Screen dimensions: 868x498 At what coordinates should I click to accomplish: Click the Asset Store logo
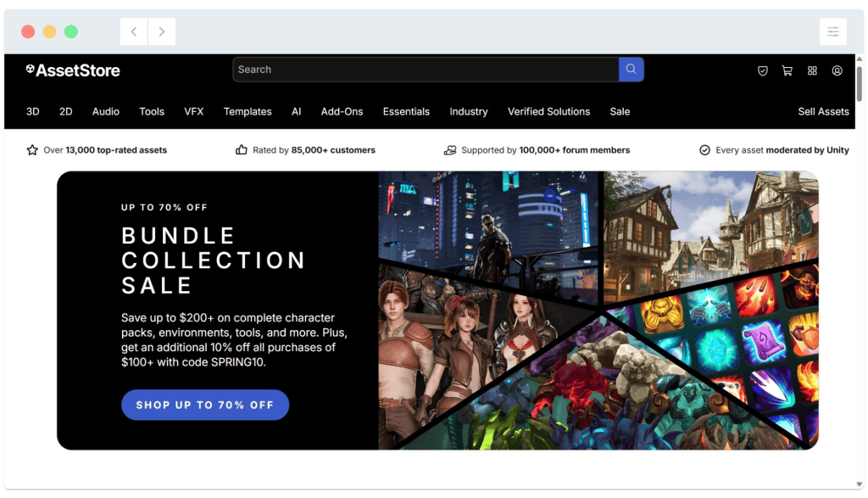[x=72, y=70]
